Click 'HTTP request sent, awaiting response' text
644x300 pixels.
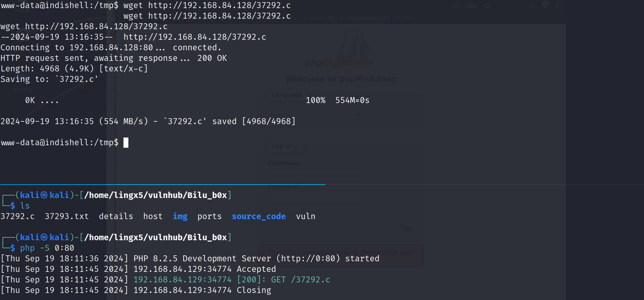click(89, 58)
